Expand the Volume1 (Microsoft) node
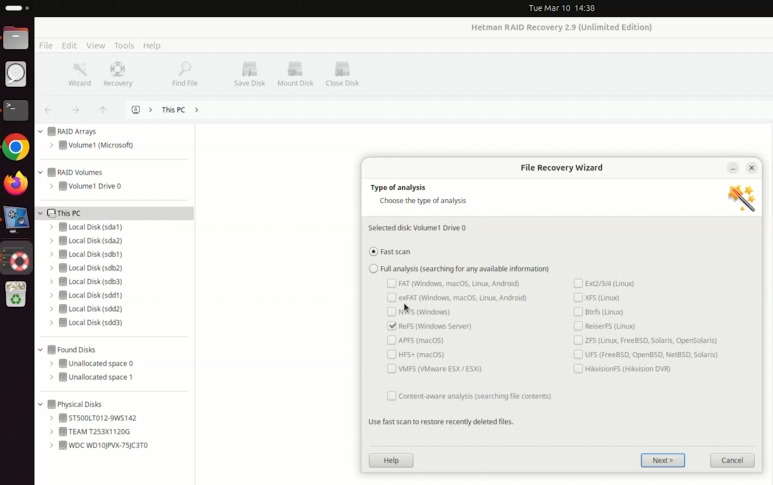773x485 pixels. 51,145
